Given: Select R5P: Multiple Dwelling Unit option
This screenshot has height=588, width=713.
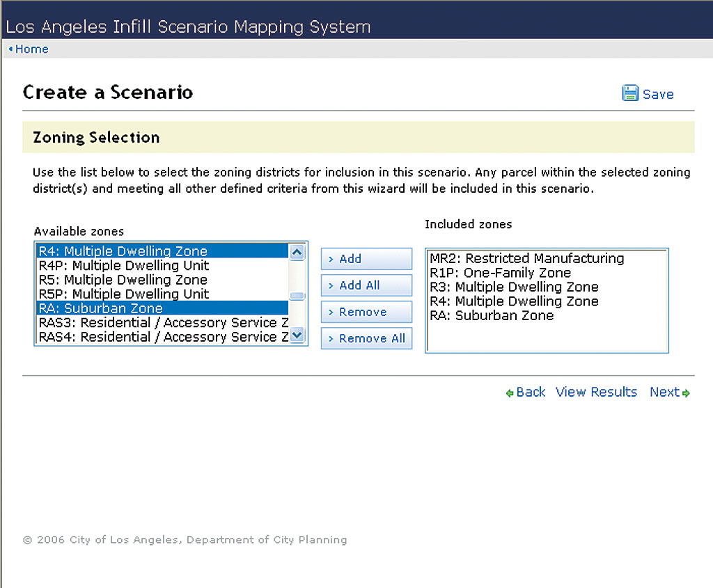Looking at the screenshot, I should [x=123, y=294].
